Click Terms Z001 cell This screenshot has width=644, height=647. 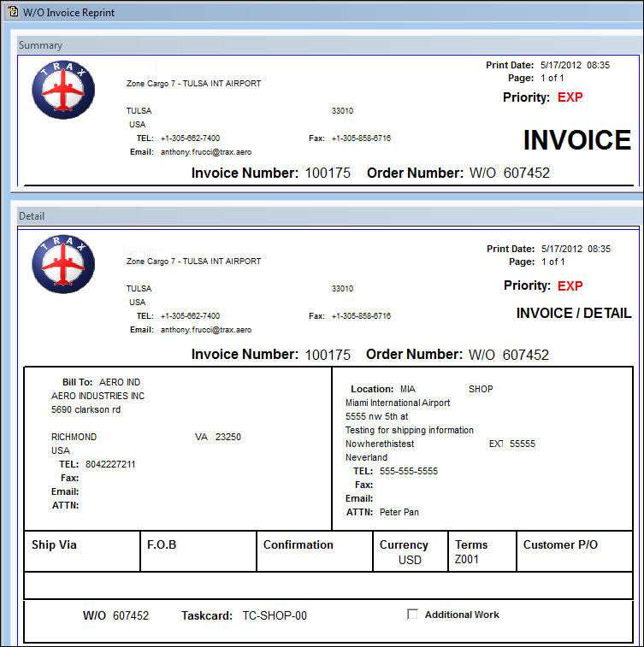coord(482,551)
